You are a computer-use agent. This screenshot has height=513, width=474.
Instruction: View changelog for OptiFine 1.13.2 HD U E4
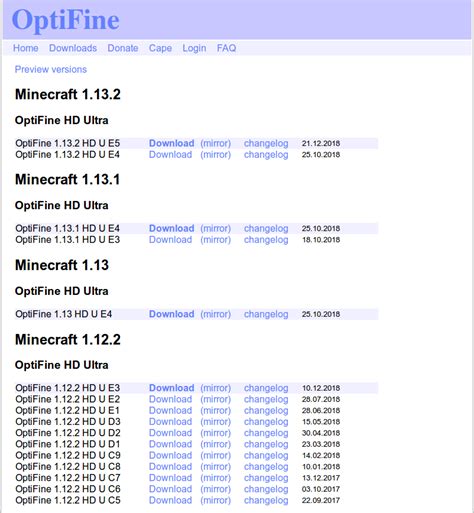point(266,155)
